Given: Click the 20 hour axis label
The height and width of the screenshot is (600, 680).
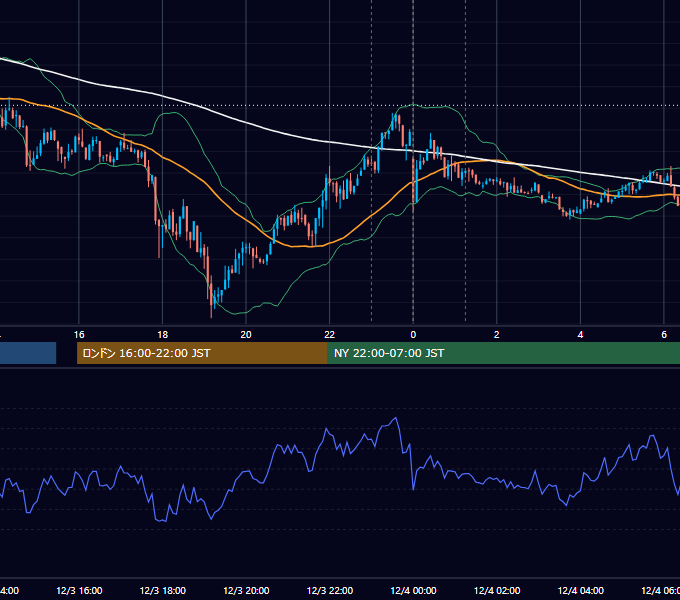Looking at the screenshot, I should pos(246,335).
